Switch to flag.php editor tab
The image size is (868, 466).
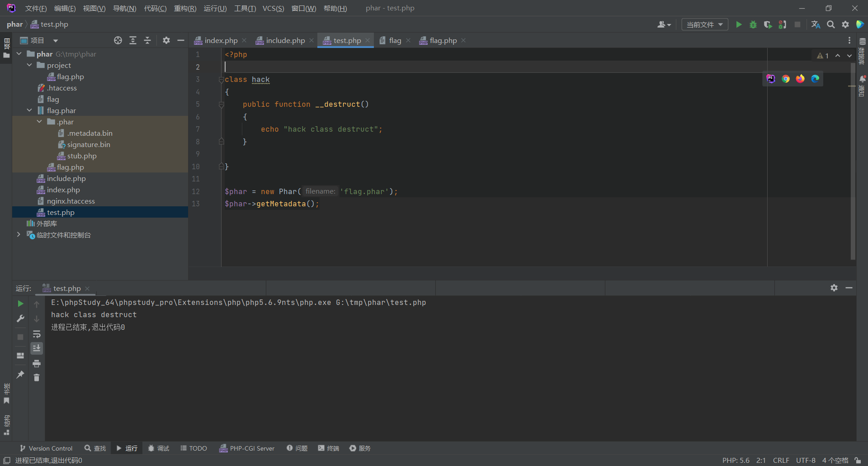click(443, 40)
